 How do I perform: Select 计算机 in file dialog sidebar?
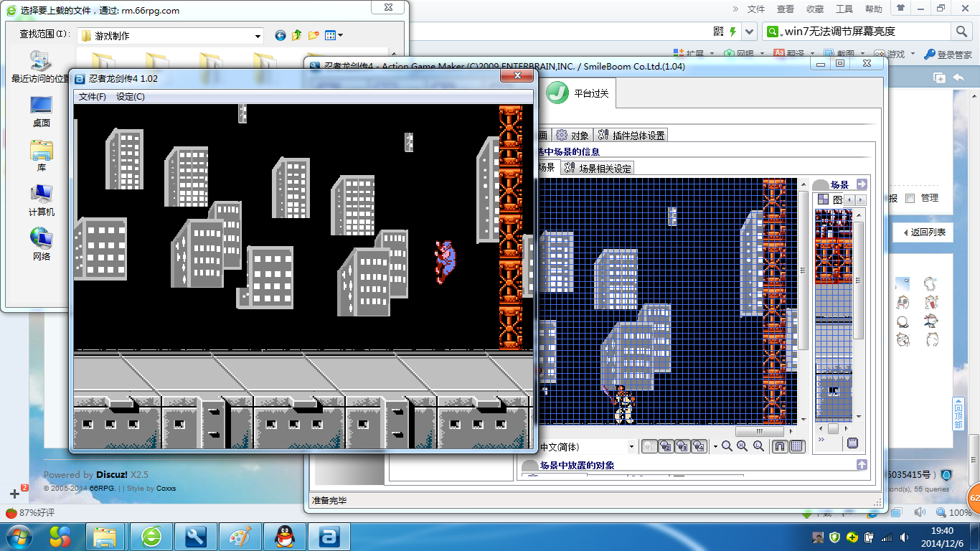41,200
